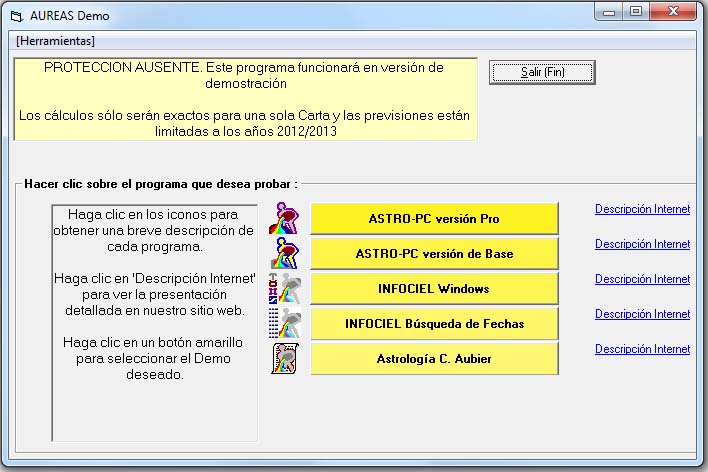708x472 pixels.
Task: Open Descripción Internet for ASTRO-PC de Base
Action: tap(643, 244)
